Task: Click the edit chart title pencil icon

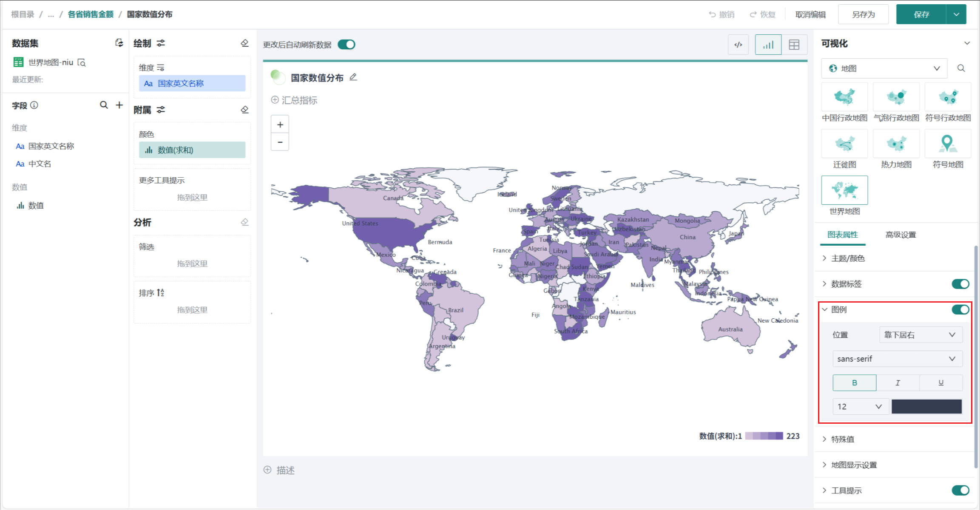Action: (353, 77)
